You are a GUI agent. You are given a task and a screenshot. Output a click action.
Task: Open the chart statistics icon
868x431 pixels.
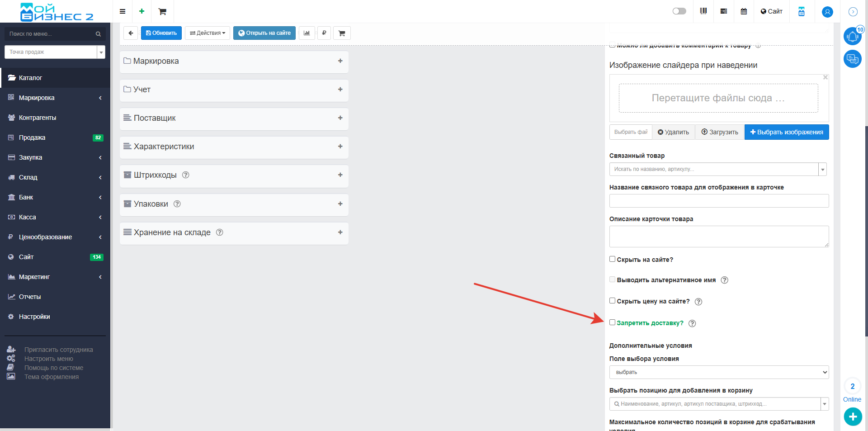pos(307,33)
